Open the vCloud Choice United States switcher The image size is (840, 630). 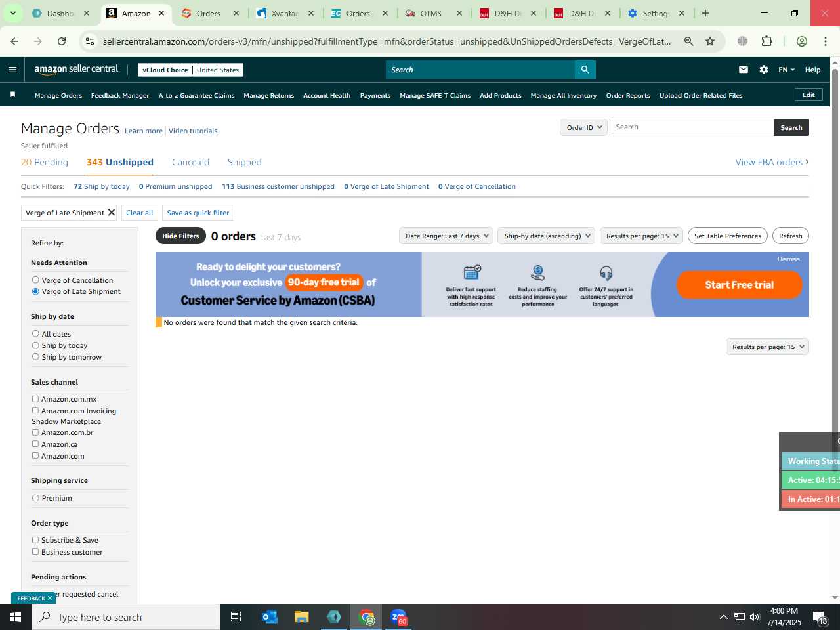pos(191,70)
